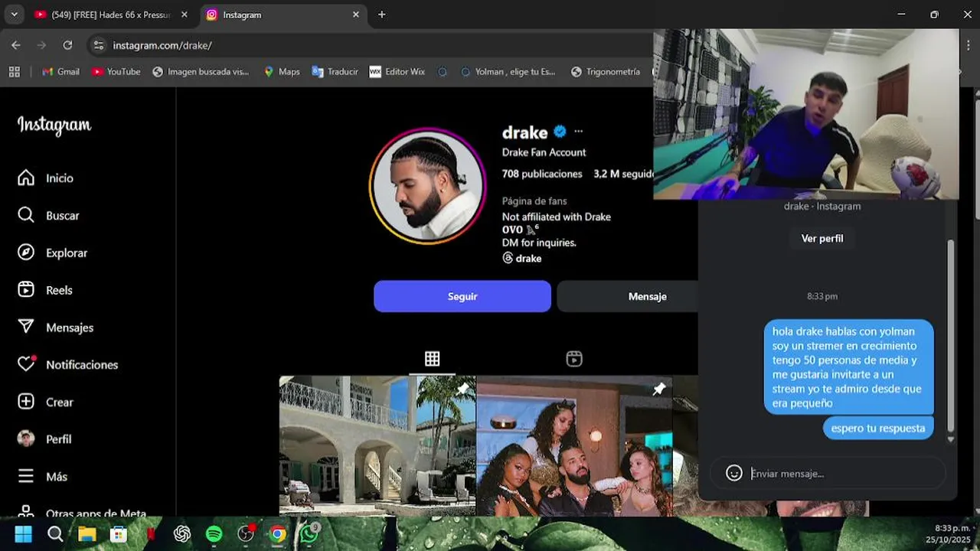Click 708 publicaciones count

click(542, 174)
